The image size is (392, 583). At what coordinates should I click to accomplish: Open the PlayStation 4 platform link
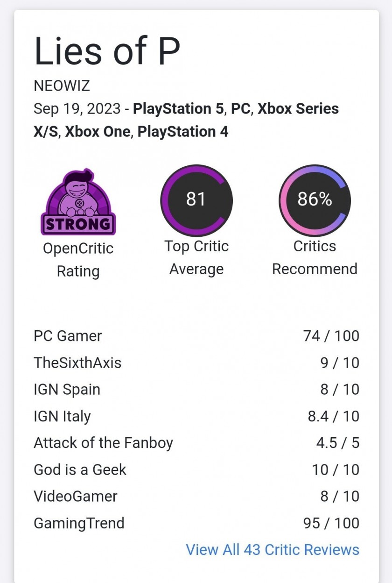pos(183,132)
